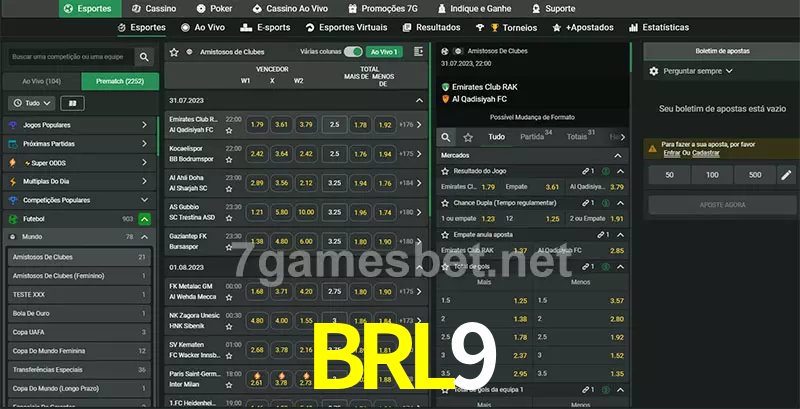Open bet slip settings gear
This screenshot has height=409, width=800.
click(x=654, y=71)
